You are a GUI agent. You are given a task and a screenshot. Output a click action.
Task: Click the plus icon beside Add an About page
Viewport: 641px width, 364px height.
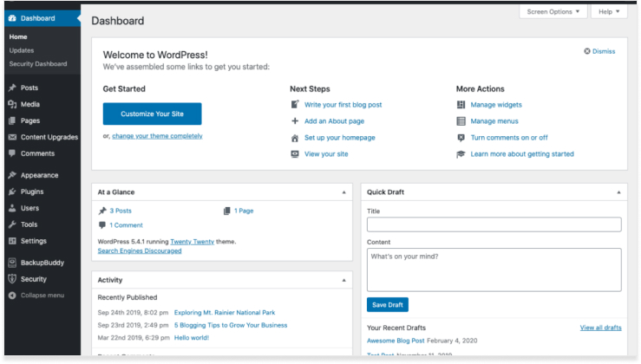coord(295,121)
